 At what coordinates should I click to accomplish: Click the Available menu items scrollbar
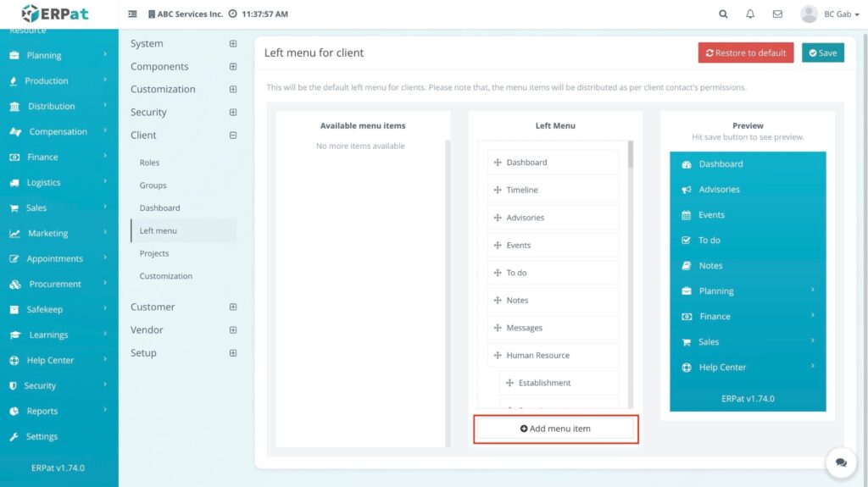point(448,293)
